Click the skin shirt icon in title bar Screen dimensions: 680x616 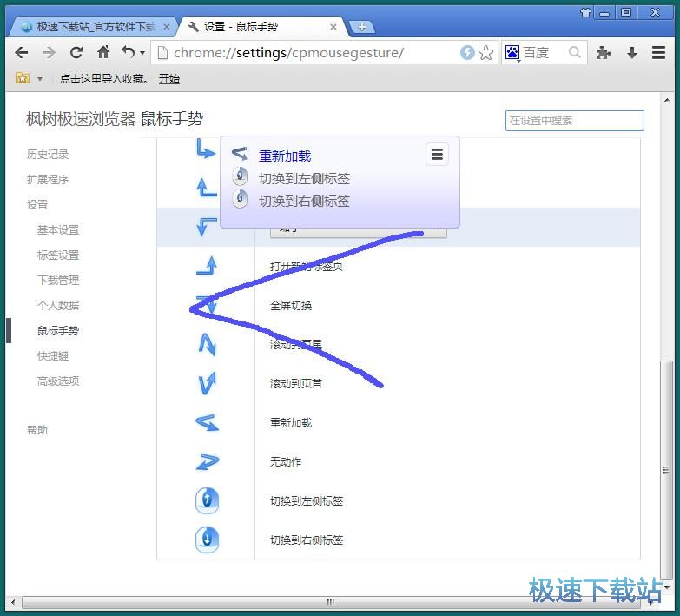(585, 12)
